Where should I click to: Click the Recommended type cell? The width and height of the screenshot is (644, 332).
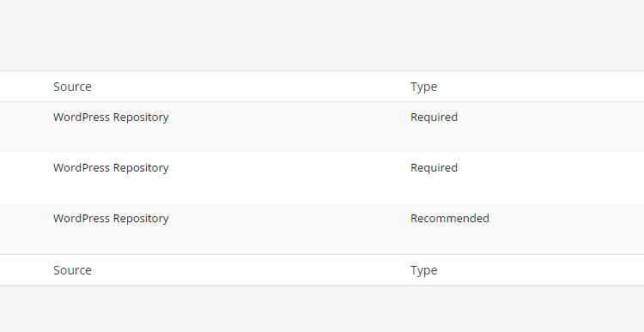coord(450,218)
